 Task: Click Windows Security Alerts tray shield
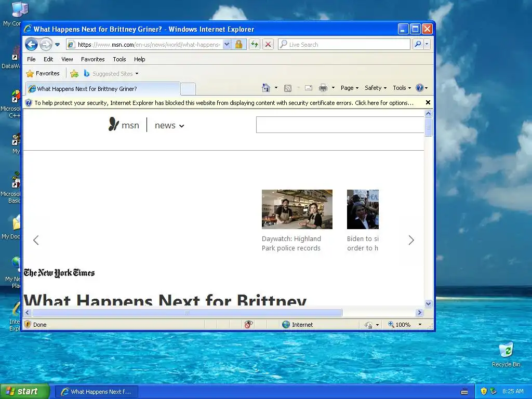click(484, 391)
